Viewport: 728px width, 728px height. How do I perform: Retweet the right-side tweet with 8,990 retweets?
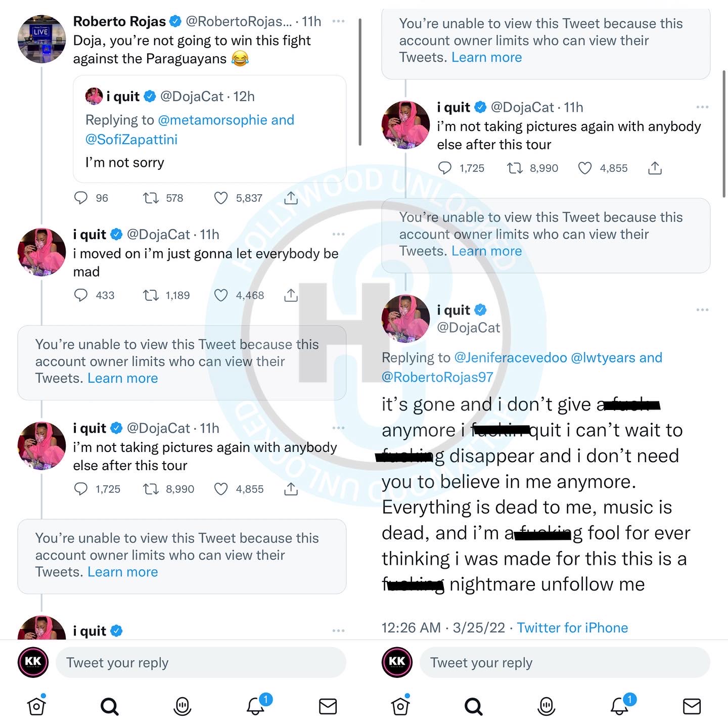(515, 168)
